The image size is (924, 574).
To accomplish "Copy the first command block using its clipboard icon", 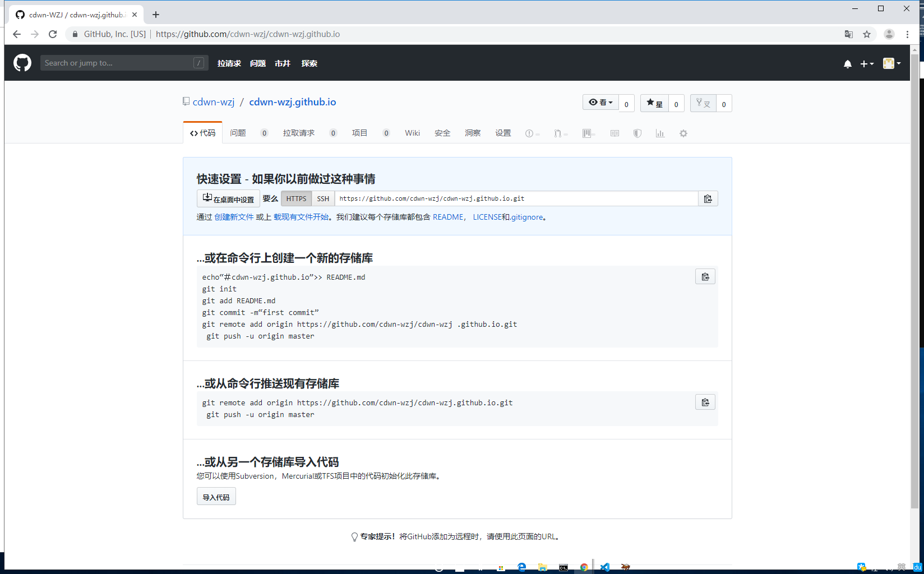I will [705, 276].
